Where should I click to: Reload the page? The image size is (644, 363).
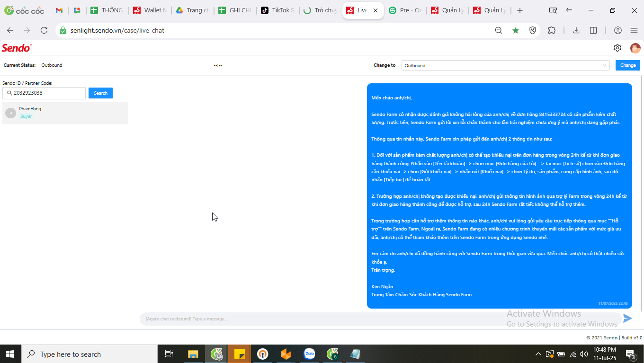coord(44,30)
